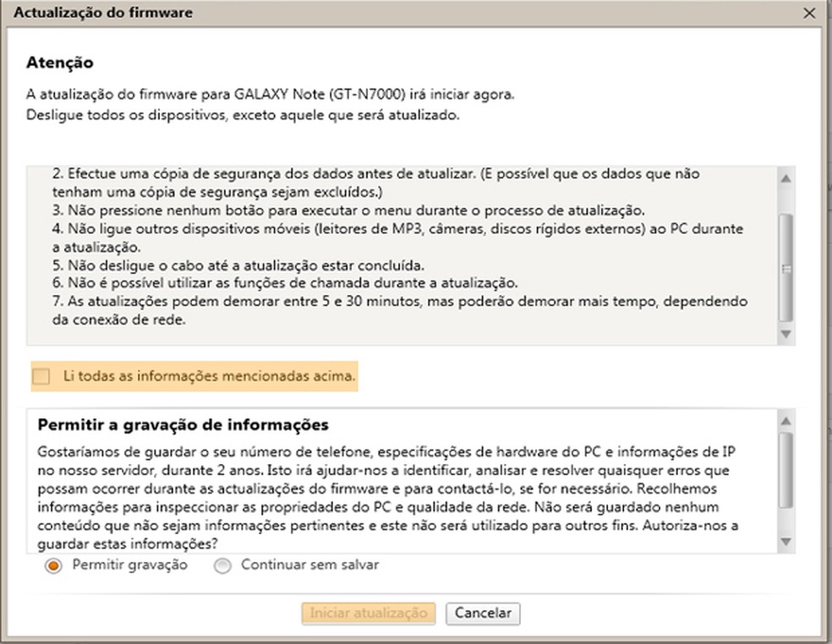Screen dimensions: 832x644
Task: Click the GALAXY Note (GT-N7000) firmware notice line
Action: coord(270,94)
